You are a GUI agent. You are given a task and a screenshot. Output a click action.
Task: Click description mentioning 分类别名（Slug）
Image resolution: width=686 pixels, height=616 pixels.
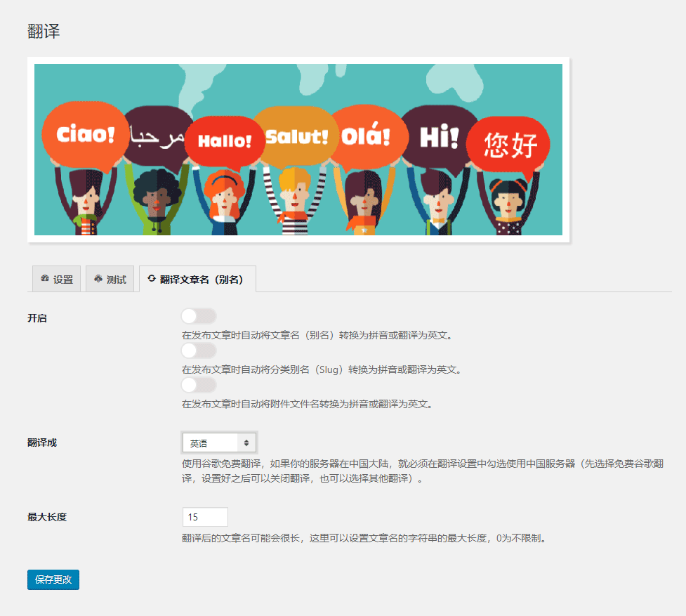322,369
